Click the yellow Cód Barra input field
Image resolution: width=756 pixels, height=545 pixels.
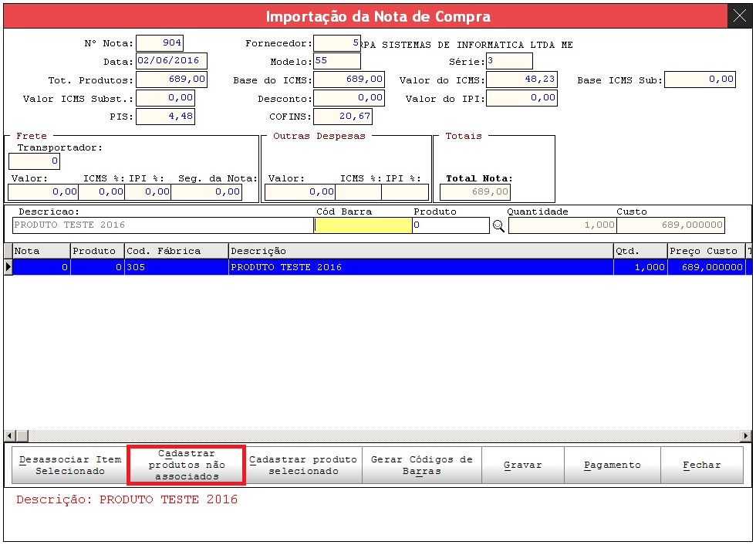pos(363,225)
